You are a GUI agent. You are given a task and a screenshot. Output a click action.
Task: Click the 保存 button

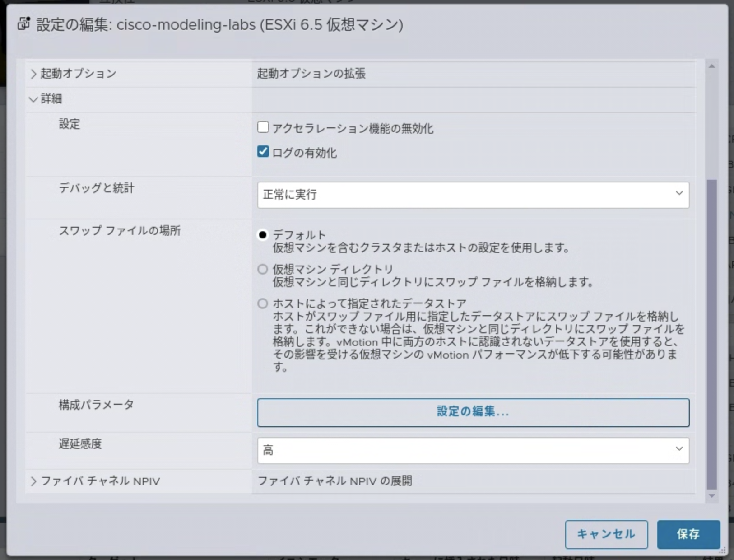(x=688, y=535)
